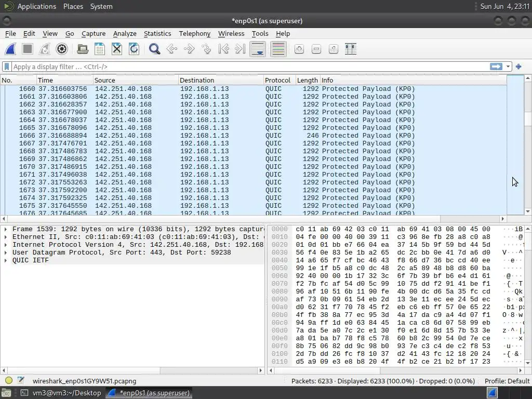Stop the running packet capture
The width and height of the screenshot is (532, 399).
coord(28,49)
